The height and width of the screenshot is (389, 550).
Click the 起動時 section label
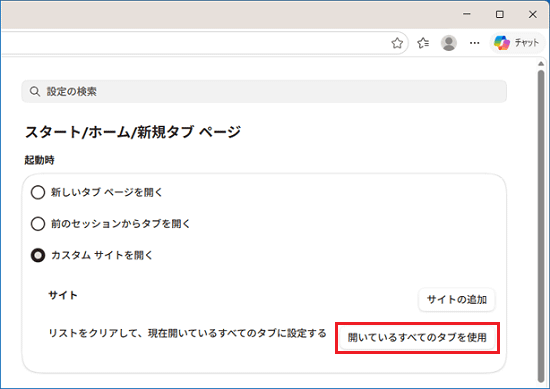tap(39, 160)
